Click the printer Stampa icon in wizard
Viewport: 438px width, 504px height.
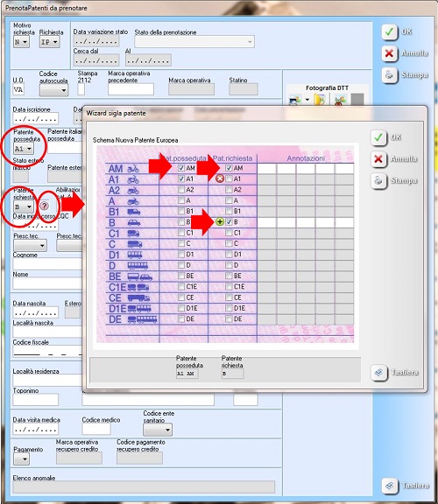pos(378,180)
